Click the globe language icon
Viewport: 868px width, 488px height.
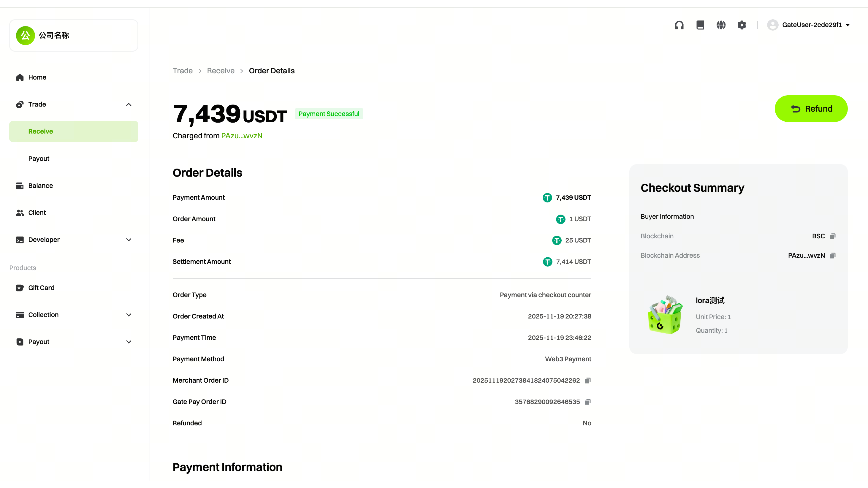tap(721, 25)
